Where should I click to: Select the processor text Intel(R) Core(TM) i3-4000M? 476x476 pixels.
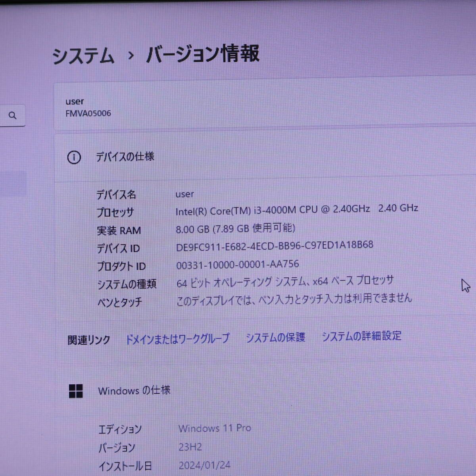[236, 211]
